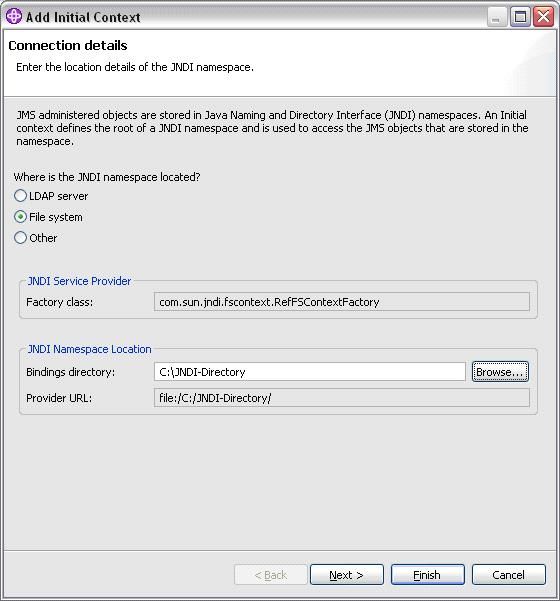
Task: Click the purple globe icon in title bar
Action: (x=14, y=16)
